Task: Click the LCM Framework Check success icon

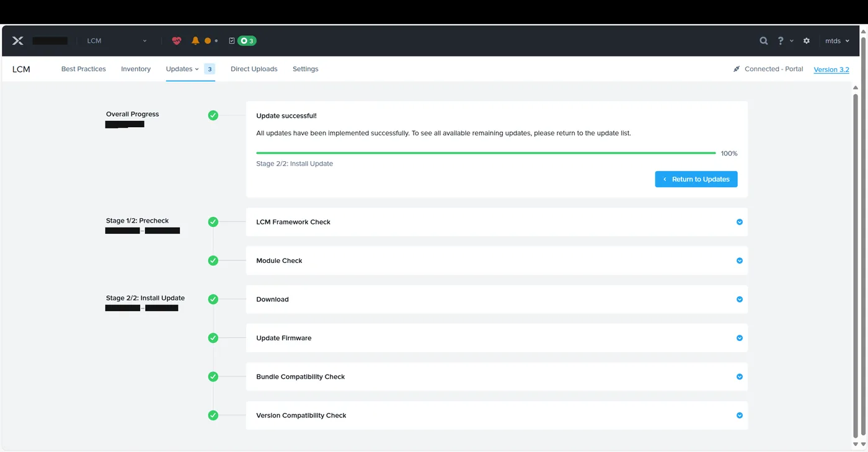Action: click(x=213, y=222)
